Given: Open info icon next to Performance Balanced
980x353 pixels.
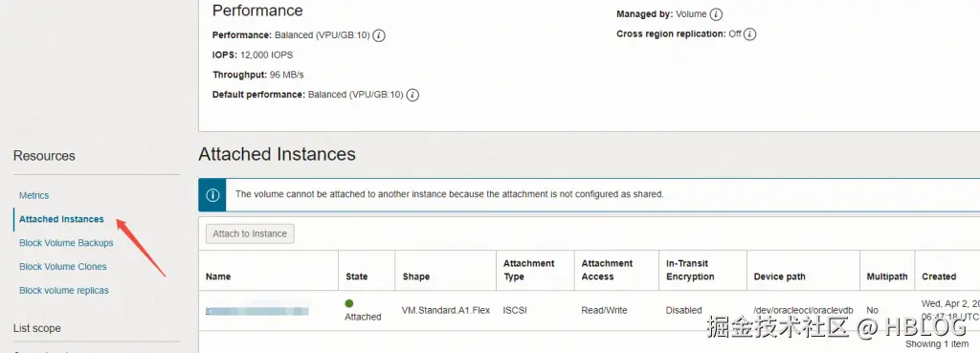Looking at the screenshot, I should [379, 35].
